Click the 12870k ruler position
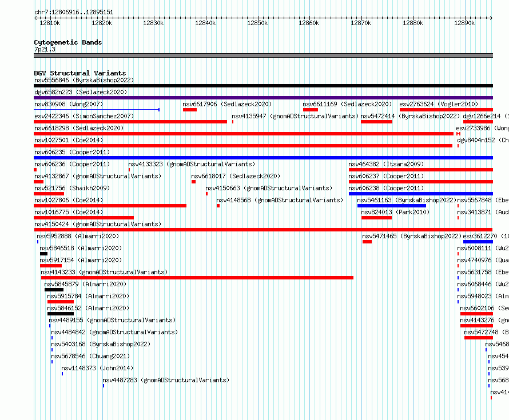The width and height of the screenshot is (509, 420). (361, 23)
